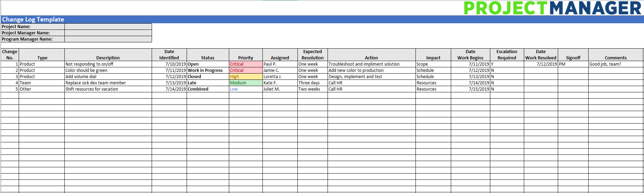Select the yellow High priority cell
Viewport: 644px width, 193px height.
click(245, 77)
